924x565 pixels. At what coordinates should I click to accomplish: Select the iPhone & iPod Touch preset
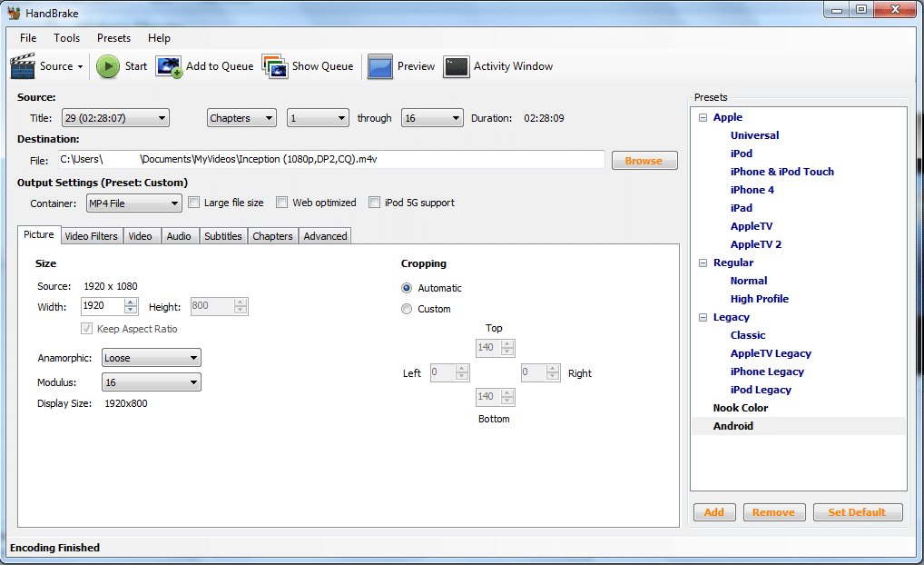[x=782, y=172]
